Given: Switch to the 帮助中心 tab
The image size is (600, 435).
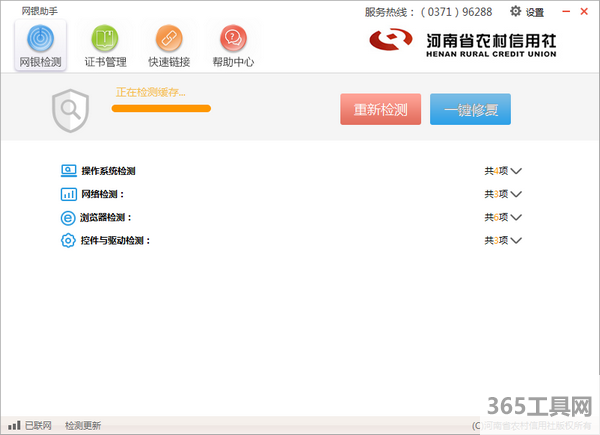Looking at the screenshot, I should point(233,40).
